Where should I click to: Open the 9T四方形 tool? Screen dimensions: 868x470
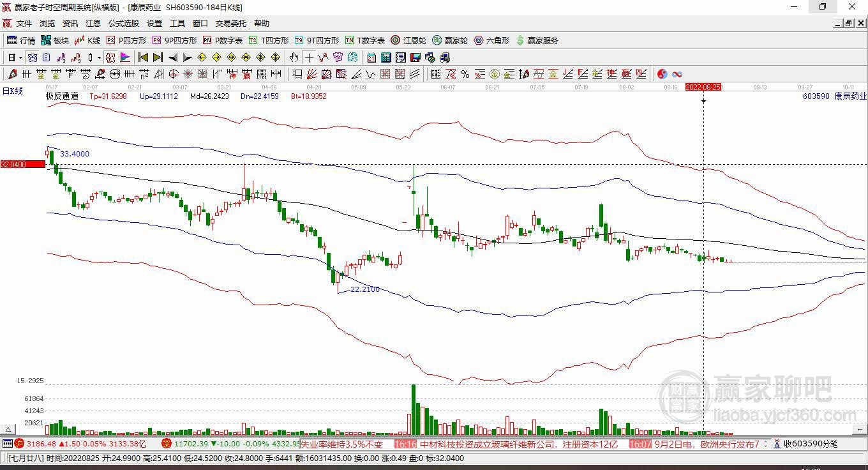point(317,40)
